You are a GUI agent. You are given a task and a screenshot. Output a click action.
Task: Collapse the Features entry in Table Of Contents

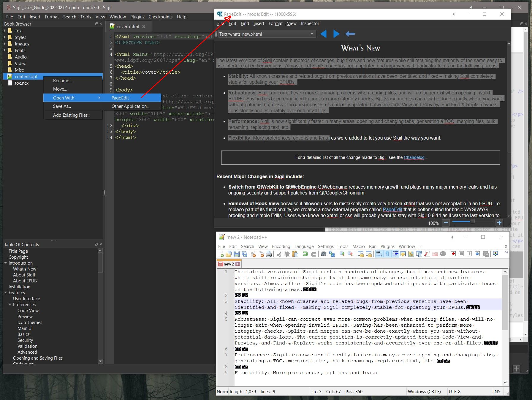(x=6, y=293)
